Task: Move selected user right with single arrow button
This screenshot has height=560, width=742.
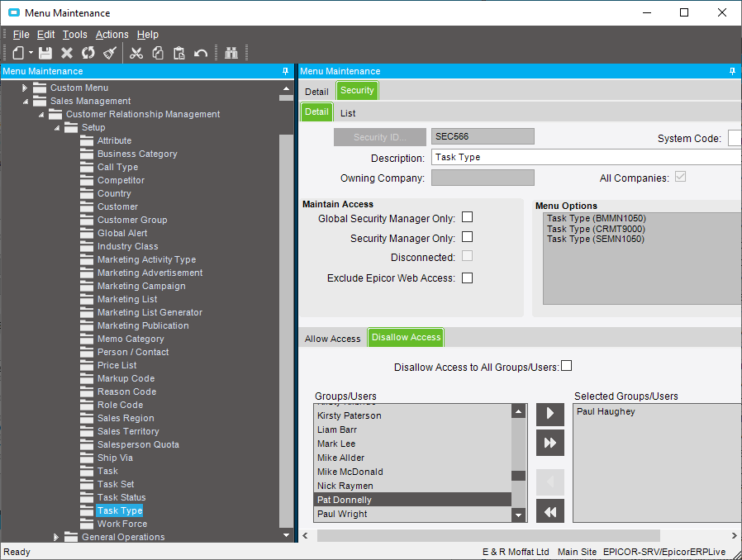Action: tap(549, 414)
